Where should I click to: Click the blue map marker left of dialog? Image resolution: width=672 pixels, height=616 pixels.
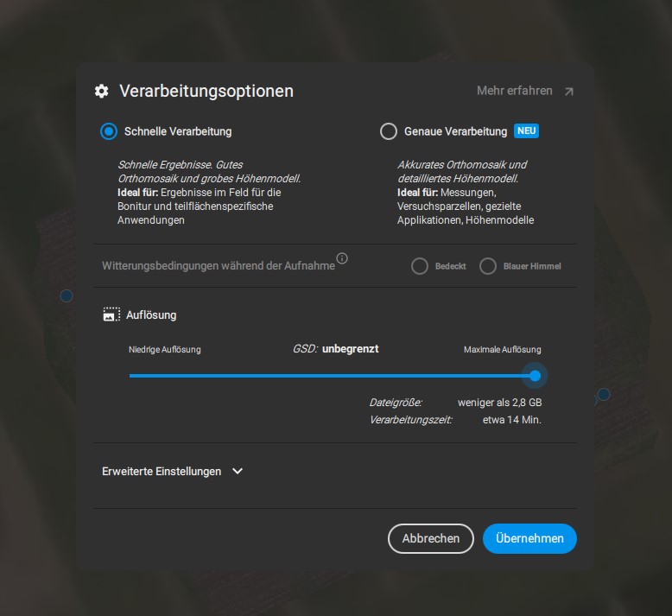click(67, 295)
